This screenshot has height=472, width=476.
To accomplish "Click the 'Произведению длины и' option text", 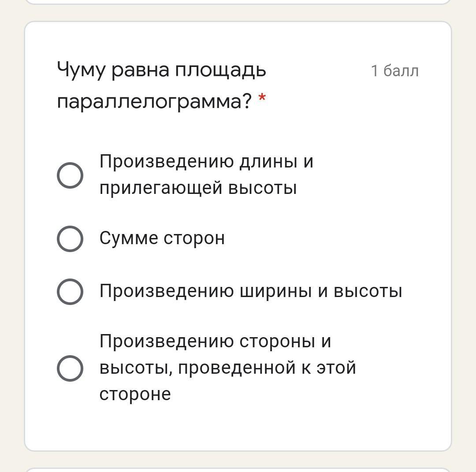I will click(x=206, y=162).
